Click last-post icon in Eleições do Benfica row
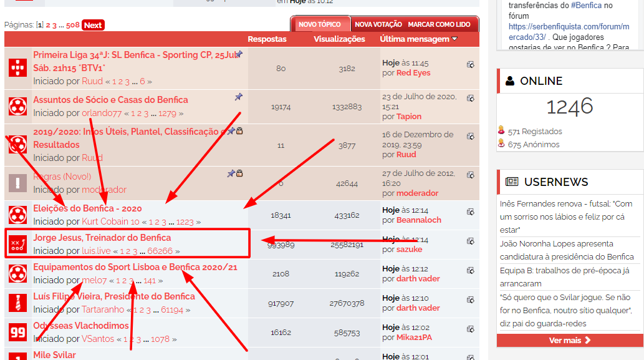Screen dimensions: 644x360 pyautogui.click(x=471, y=212)
